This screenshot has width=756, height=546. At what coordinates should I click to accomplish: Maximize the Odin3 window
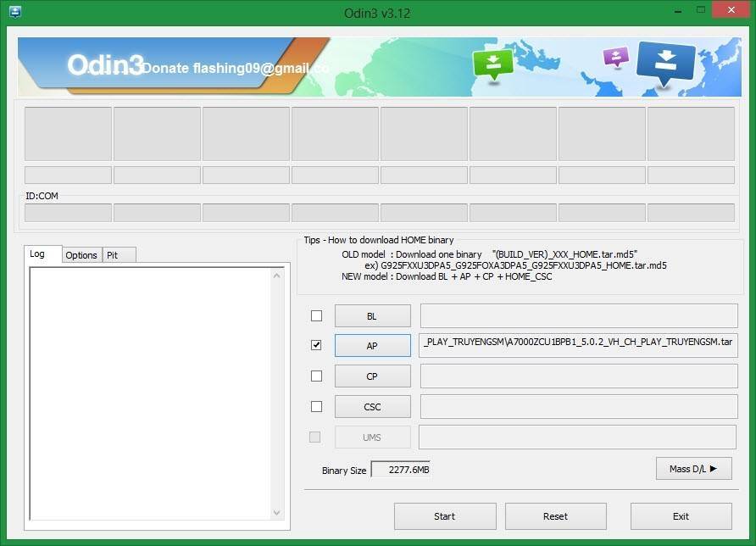pyautogui.click(x=701, y=11)
